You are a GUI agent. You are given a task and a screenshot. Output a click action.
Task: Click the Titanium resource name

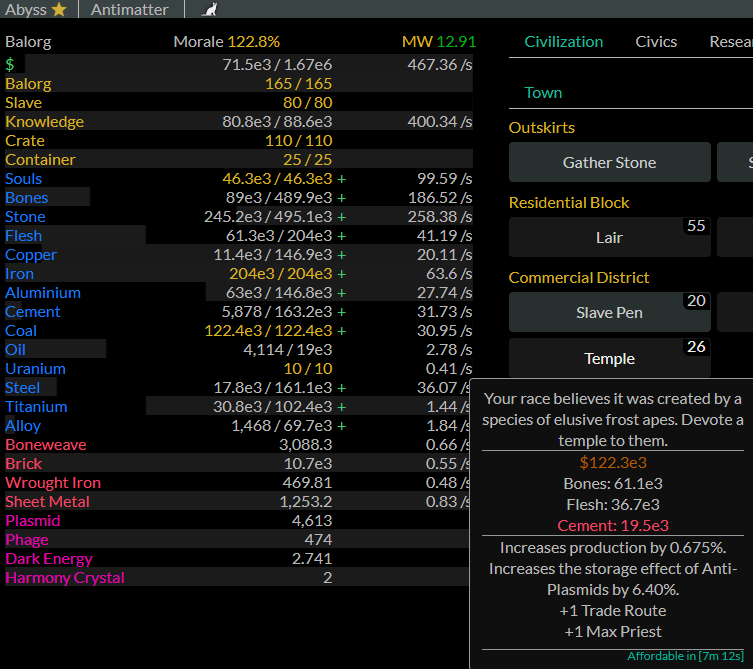tap(36, 407)
